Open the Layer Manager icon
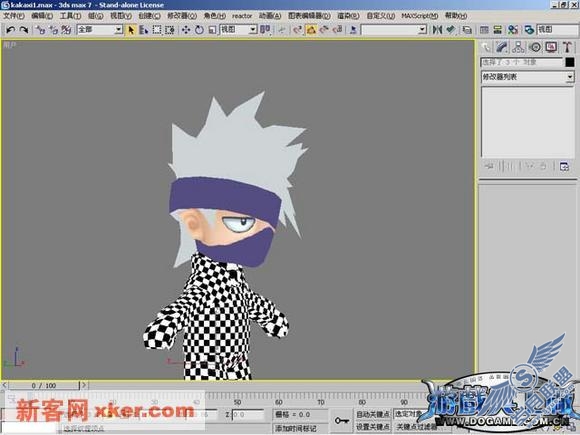The width and height of the screenshot is (580, 435). tap(467, 30)
